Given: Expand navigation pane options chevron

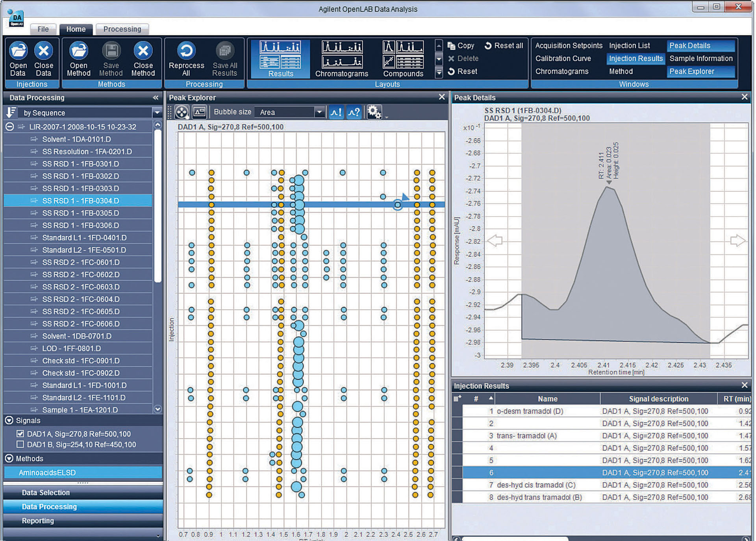Looking at the screenshot, I should click(x=158, y=536).
